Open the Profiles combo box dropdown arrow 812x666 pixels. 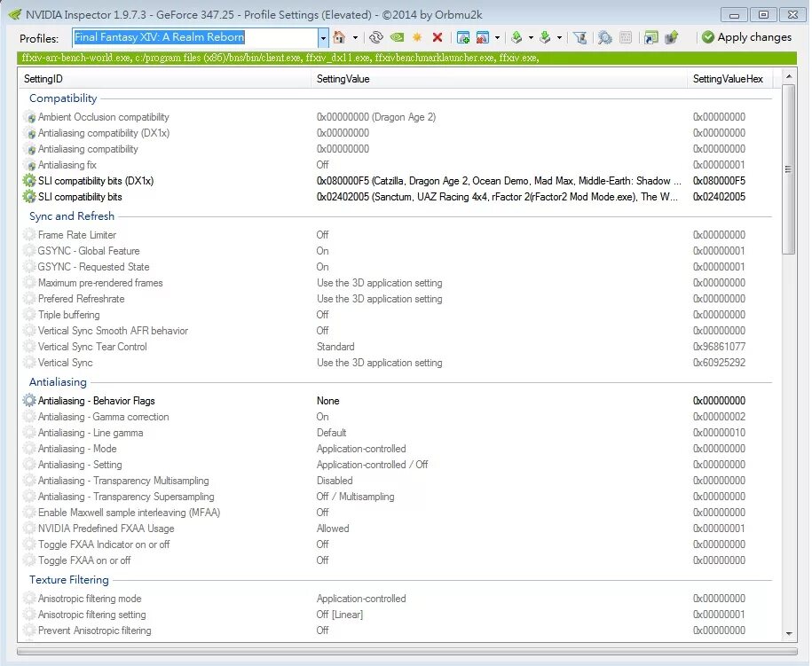click(323, 38)
